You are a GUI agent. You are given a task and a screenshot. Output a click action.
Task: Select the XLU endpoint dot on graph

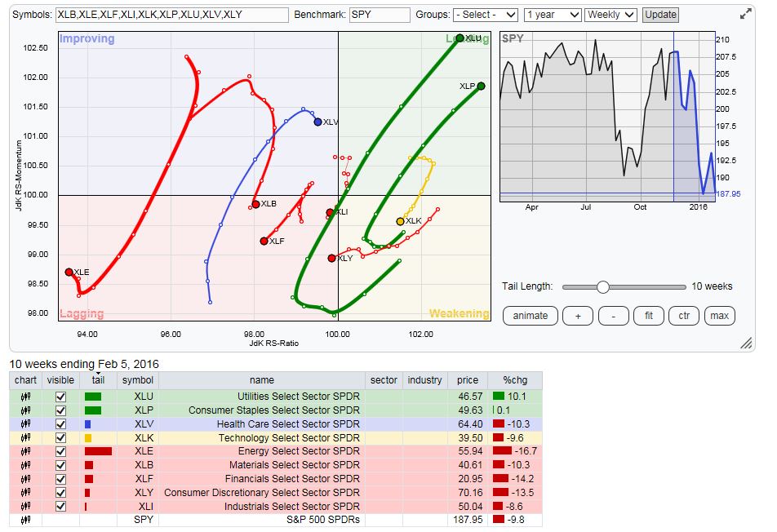[460, 38]
